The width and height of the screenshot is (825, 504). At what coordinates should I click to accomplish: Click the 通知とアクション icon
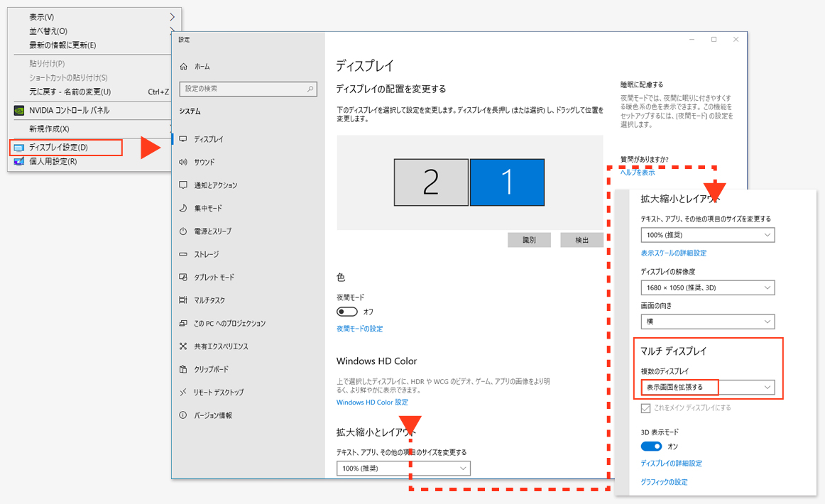coord(183,185)
